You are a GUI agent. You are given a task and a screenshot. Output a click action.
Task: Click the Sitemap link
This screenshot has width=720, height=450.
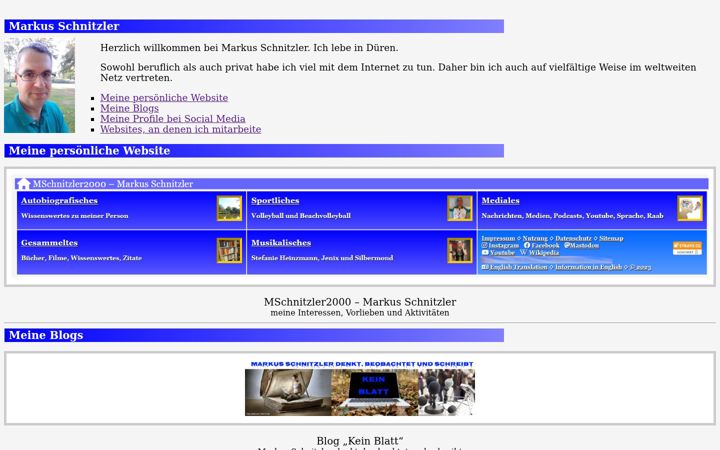point(611,238)
